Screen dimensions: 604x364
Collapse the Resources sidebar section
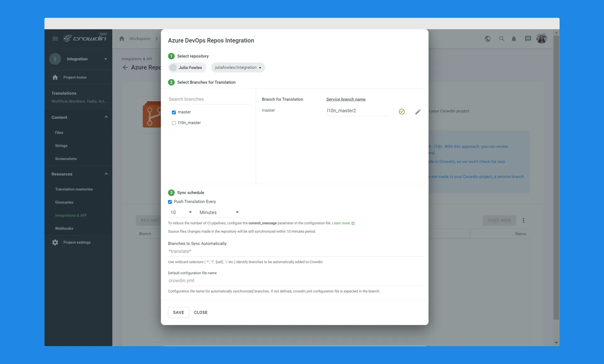tap(106, 174)
